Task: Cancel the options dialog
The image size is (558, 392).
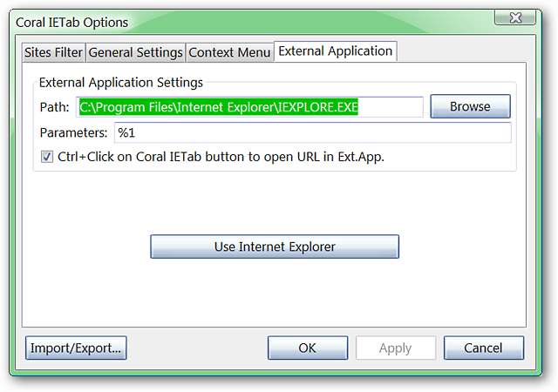Action: [x=483, y=348]
